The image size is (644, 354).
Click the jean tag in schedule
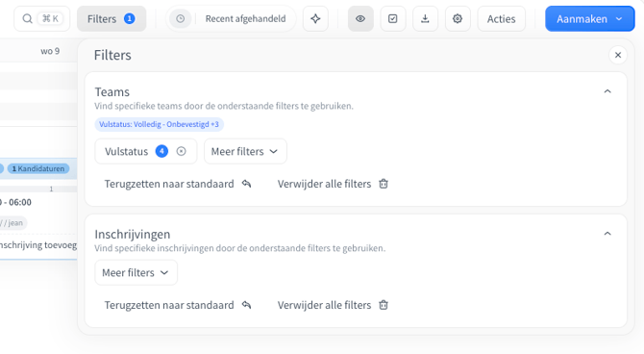pyautogui.click(x=12, y=223)
